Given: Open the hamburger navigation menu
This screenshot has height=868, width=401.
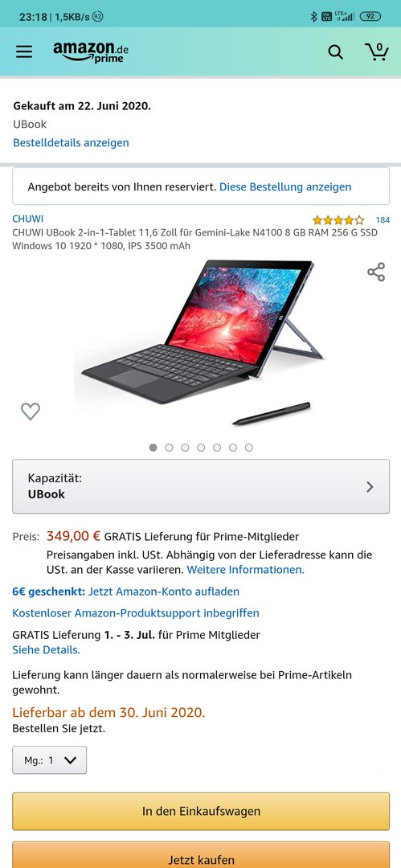Looking at the screenshot, I should point(24,51).
